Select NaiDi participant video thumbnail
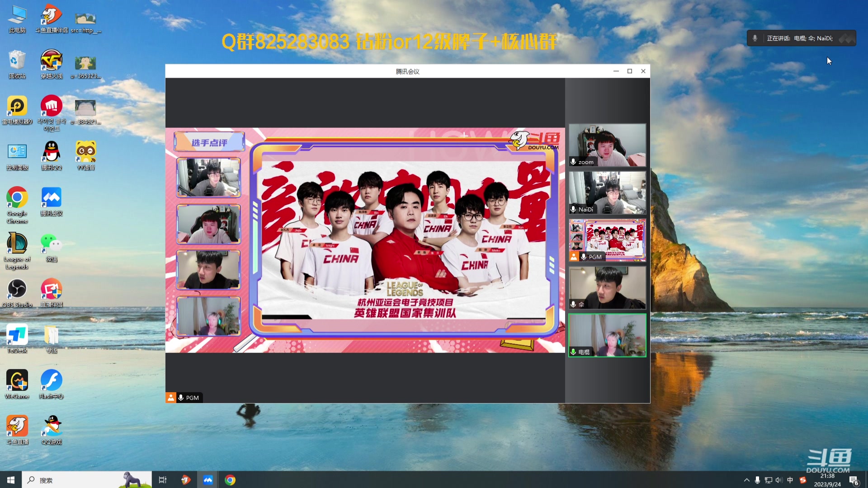Image resolution: width=868 pixels, height=488 pixels. (607, 192)
